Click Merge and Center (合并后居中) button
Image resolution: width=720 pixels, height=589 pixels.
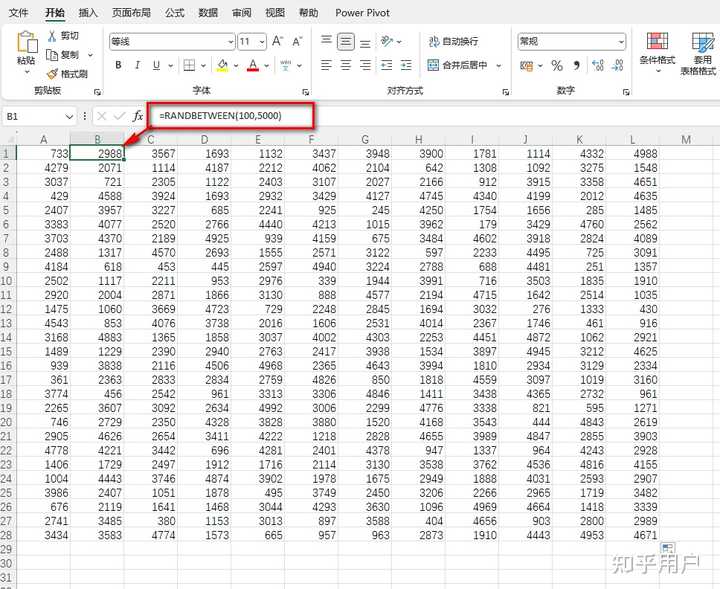tap(457, 65)
